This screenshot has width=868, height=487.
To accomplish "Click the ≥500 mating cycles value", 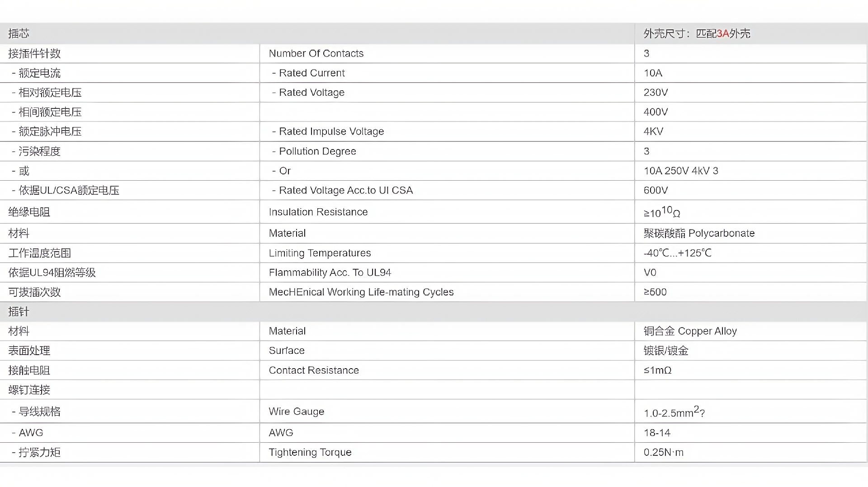I will [655, 292].
